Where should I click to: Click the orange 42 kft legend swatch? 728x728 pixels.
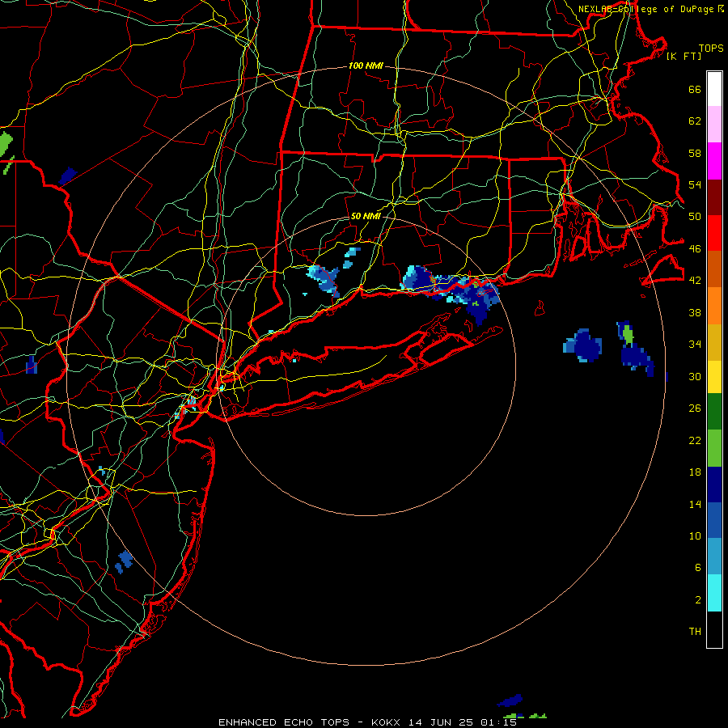coord(714,305)
